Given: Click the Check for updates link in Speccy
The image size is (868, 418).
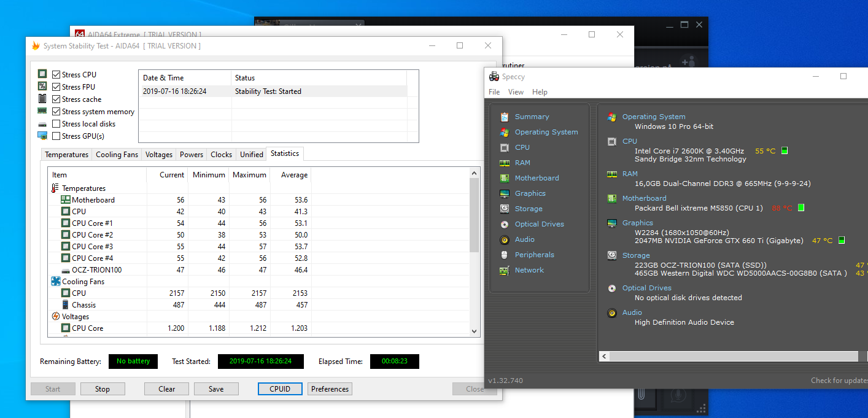Looking at the screenshot, I should tap(839, 381).
